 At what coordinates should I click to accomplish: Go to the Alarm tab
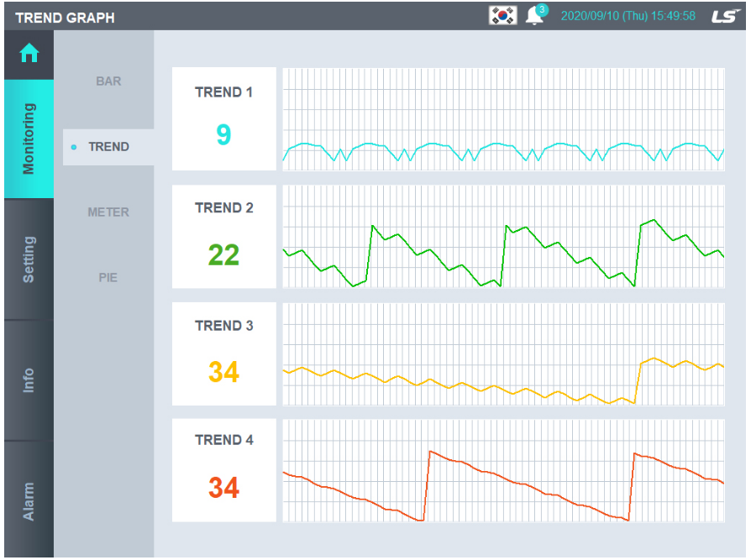(29, 500)
